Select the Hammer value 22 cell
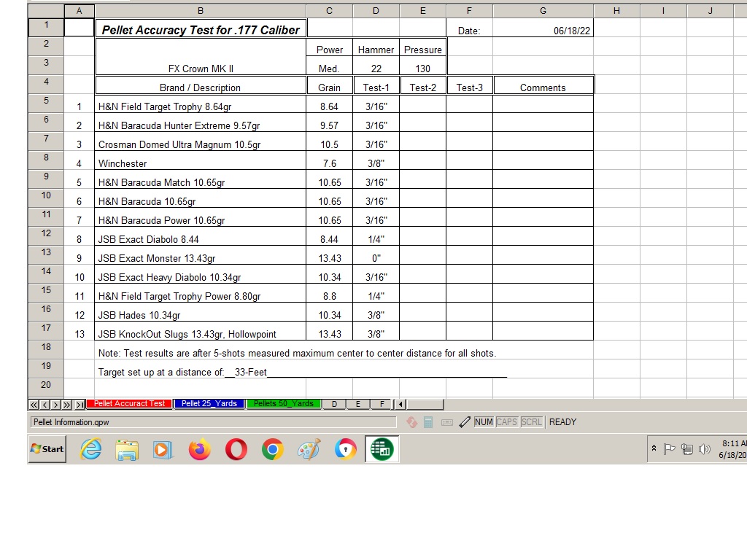The height and width of the screenshot is (560, 747). point(376,66)
